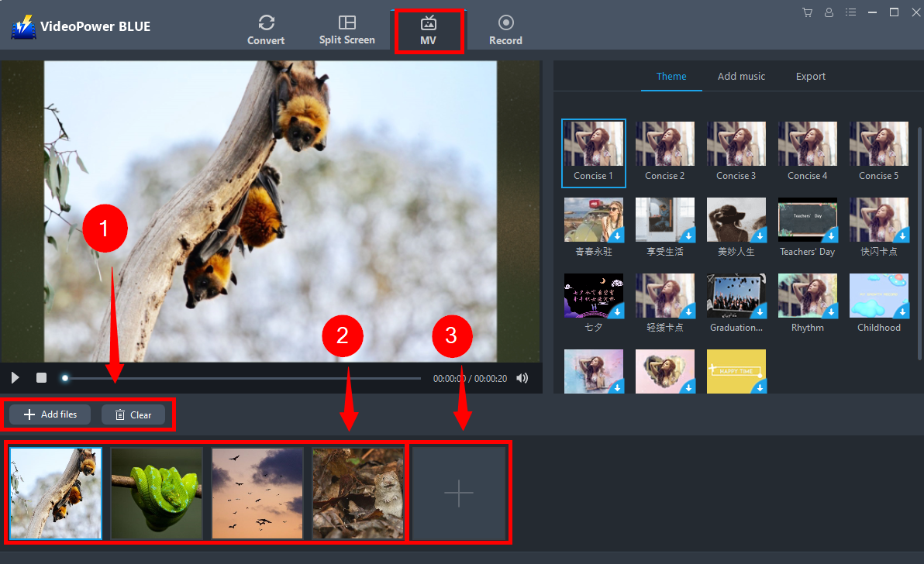Switch to the Split Screen mode
This screenshot has height=564, width=924.
347,30
